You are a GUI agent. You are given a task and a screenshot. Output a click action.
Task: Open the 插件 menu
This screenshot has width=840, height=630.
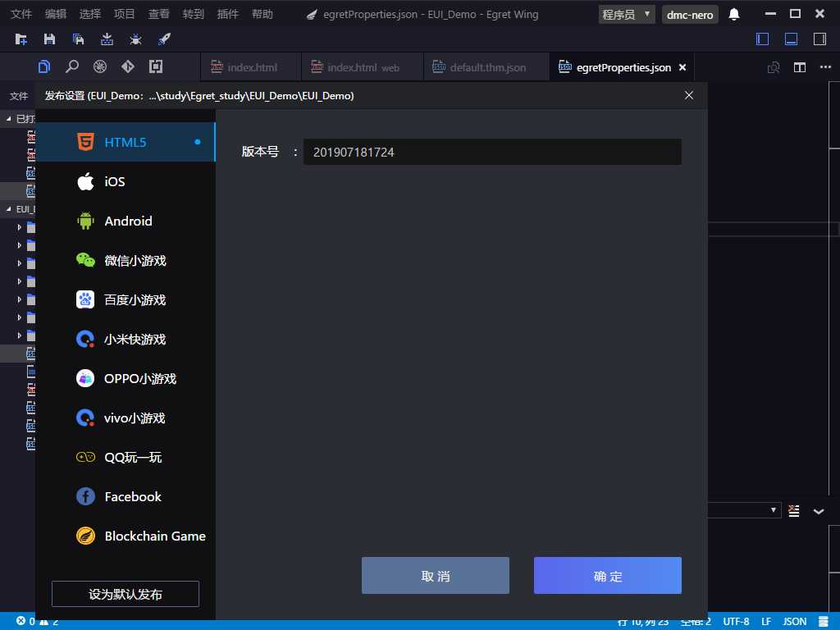pyautogui.click(x=228, y=15)
